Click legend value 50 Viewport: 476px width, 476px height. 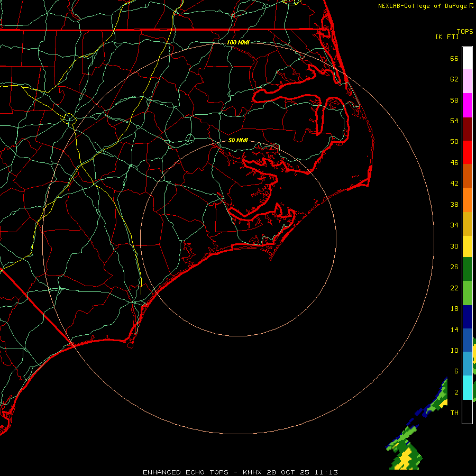pos(454,142)
